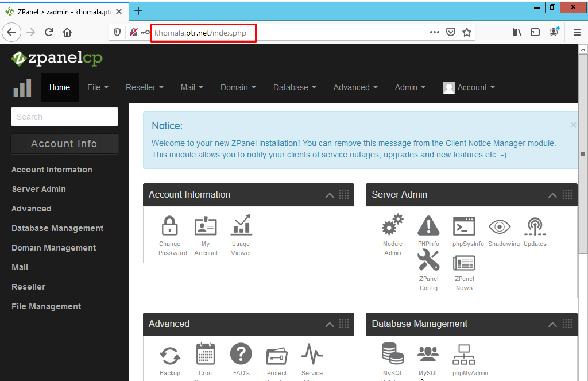Click the drag-grid handle on Server Admin

(x=567, y=194)
